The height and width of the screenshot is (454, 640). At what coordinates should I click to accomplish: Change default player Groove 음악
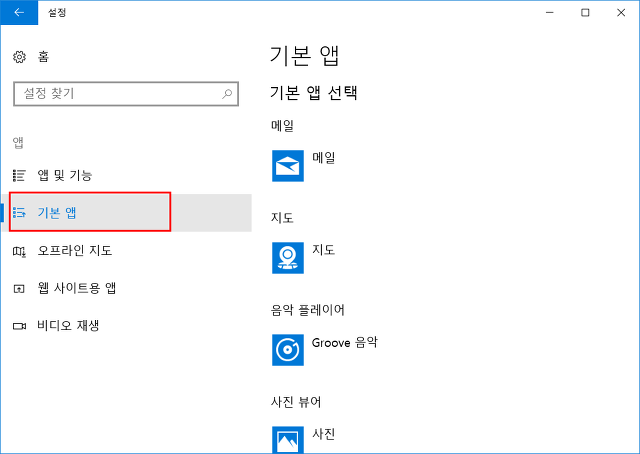(x=344, y=342)
